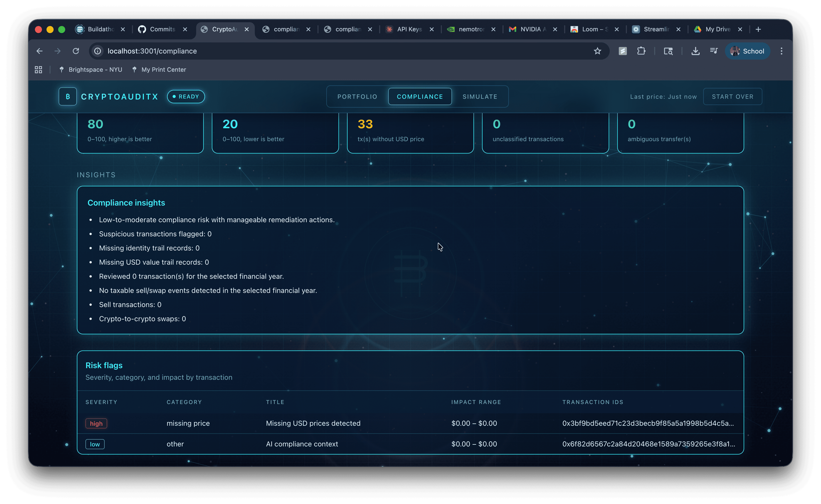The width and height of the screenshot is (821, 504).
Task: Open the media controls icon in the toolbar
Action: click(714, 51)
